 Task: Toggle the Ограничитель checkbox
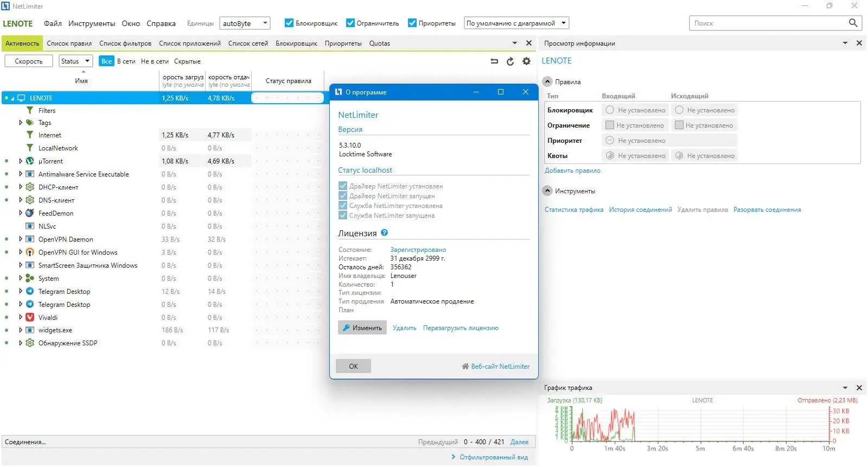point(350,23)
